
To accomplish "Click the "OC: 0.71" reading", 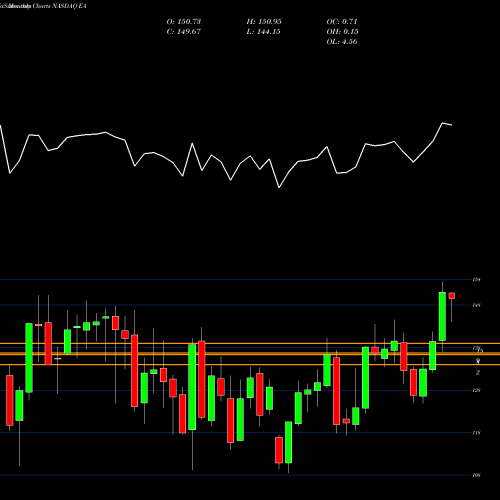I will click(x=342, y=22).
